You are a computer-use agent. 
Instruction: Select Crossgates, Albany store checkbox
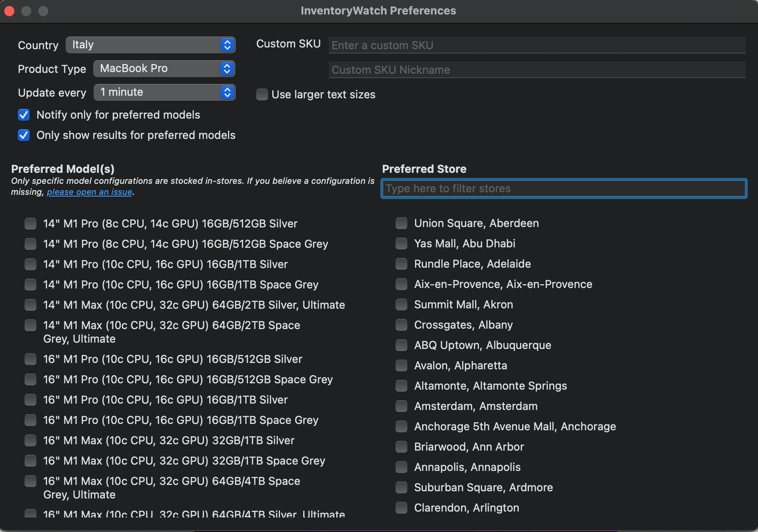pyautogui.click(x=401, y=325)
